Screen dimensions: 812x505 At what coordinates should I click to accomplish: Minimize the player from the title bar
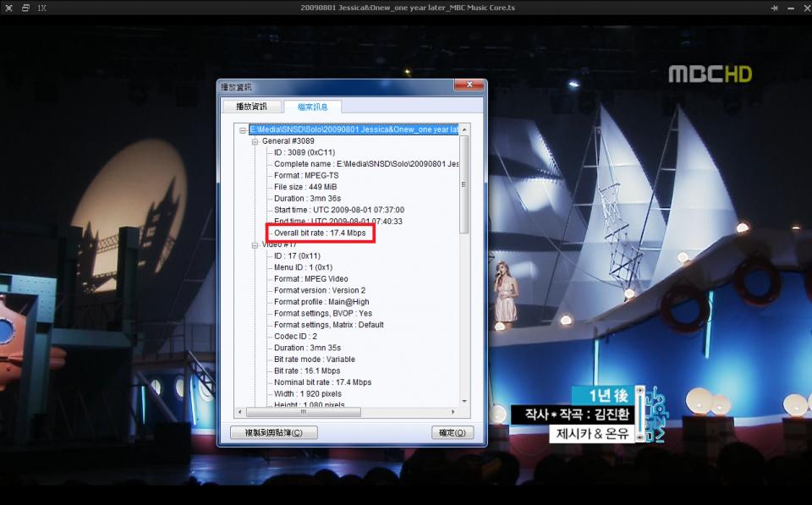pyautogui.click(x=790, y=8)
